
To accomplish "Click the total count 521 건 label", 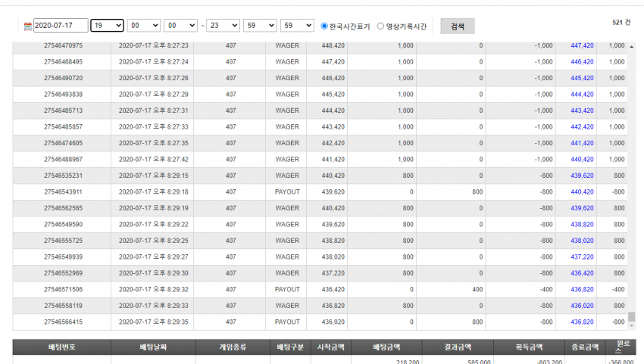I will [x=621, y=23].
